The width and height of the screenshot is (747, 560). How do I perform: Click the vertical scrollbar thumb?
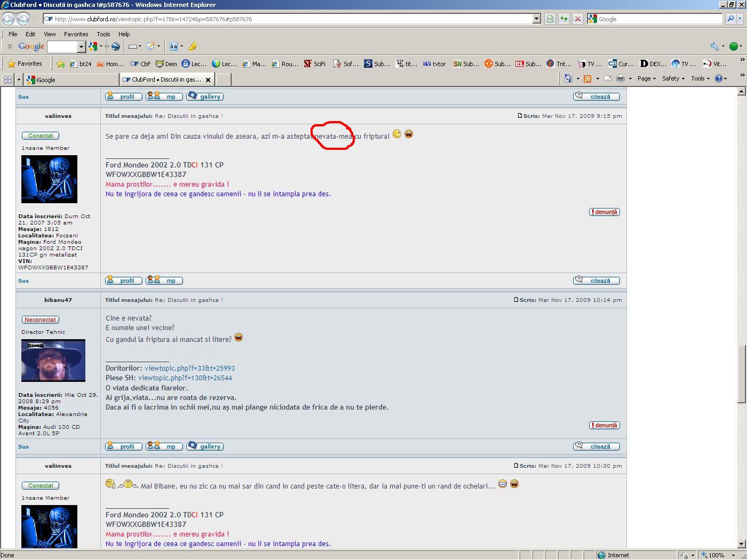[741, 373]
